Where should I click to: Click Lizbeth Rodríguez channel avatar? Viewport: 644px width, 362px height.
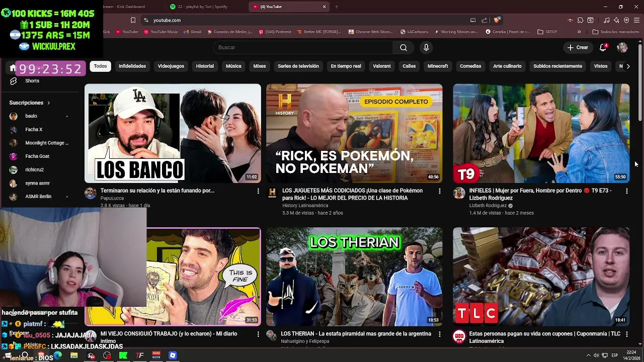(459, 193)
